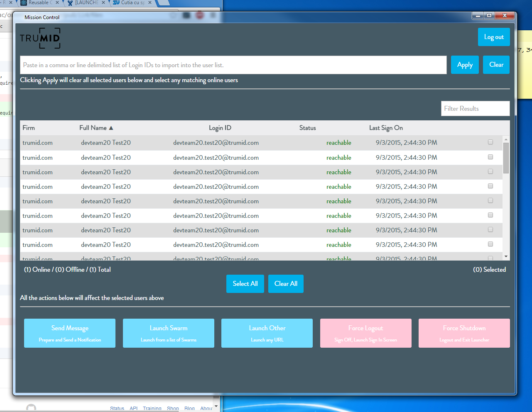Maximize the Mission Control window
This screenshot has width=532, height=412.
pyautogui.click(x=490, y=16)
